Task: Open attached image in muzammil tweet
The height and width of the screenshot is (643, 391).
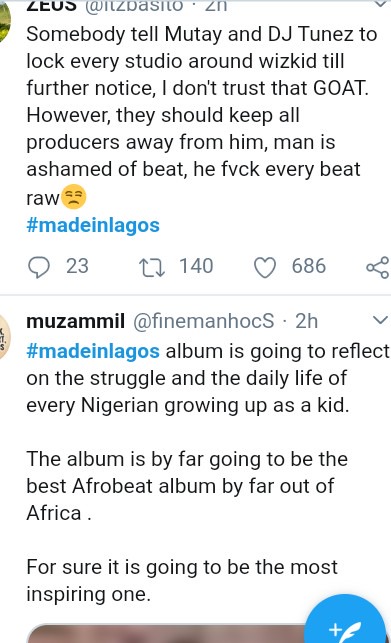Action: click(166, 633)
